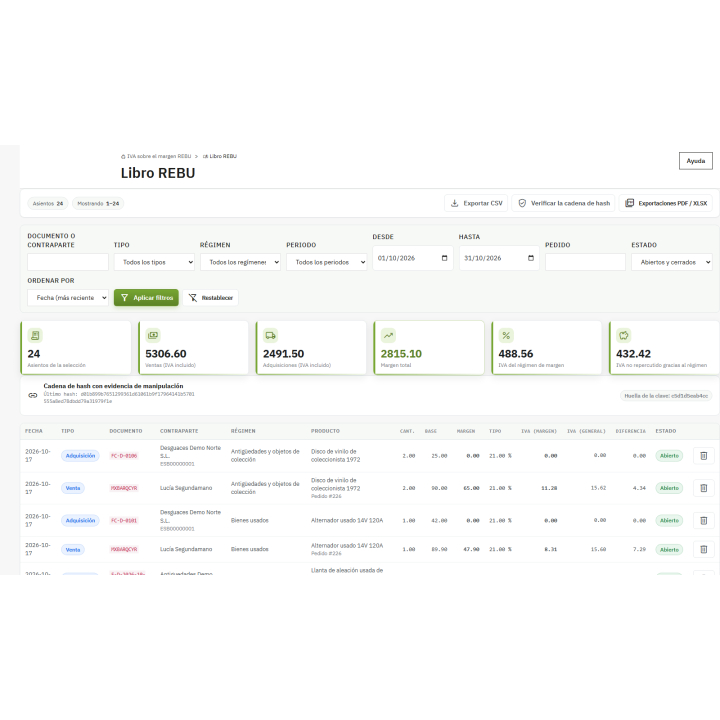
Task: Click the piggy bank icon on the 432.42 card
Action: click(624, 336)
